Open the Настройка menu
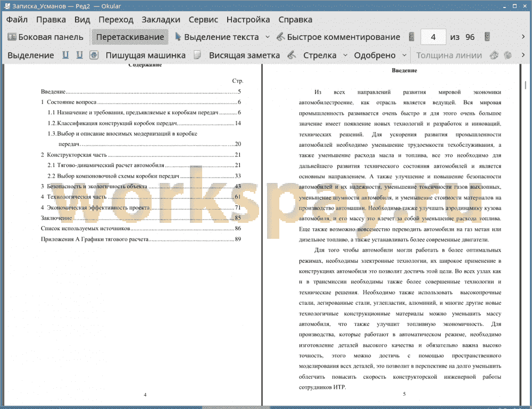Image resolution: width=532 pixels, height=409 pixels. coord(248,20)
